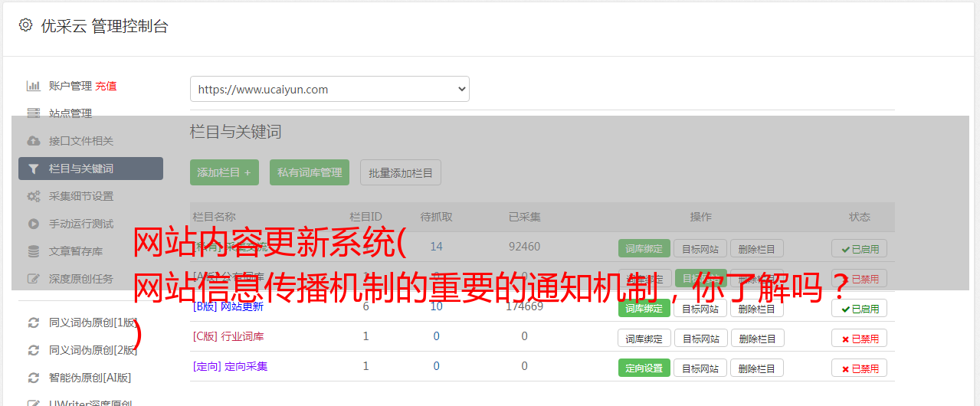This screenshot has height=406, width=980.
Task: Select 接口文件相关 in the sidebar
Action: click(81, 141)
